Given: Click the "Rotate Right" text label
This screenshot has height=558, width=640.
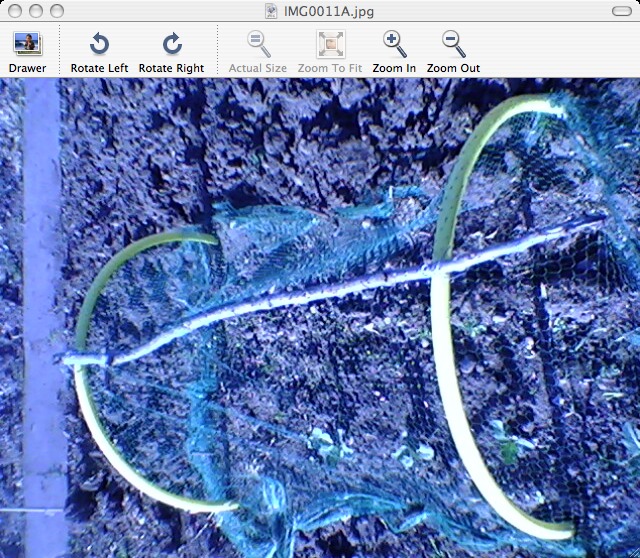Looking at the screenshot, I should click(x=171, y=68).
